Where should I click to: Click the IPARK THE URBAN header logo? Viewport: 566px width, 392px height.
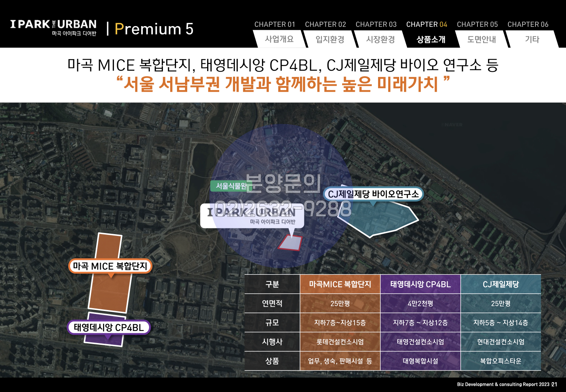(x=53, y=28)
